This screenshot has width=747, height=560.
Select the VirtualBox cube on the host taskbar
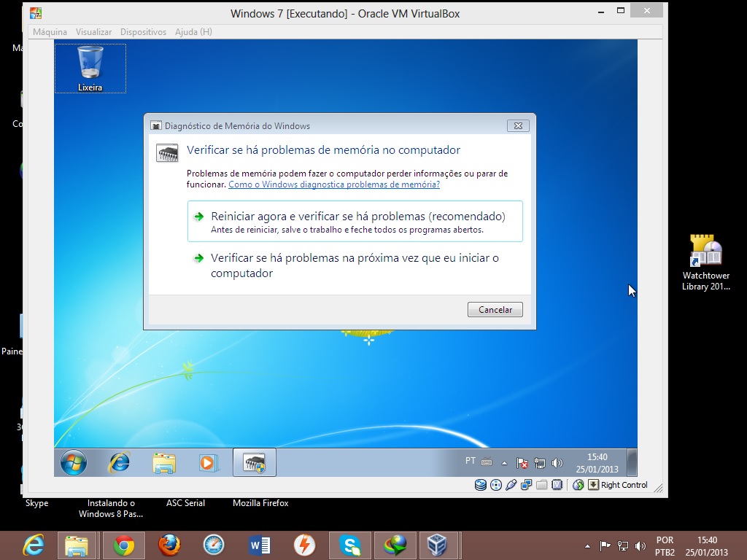click(437, 545)
